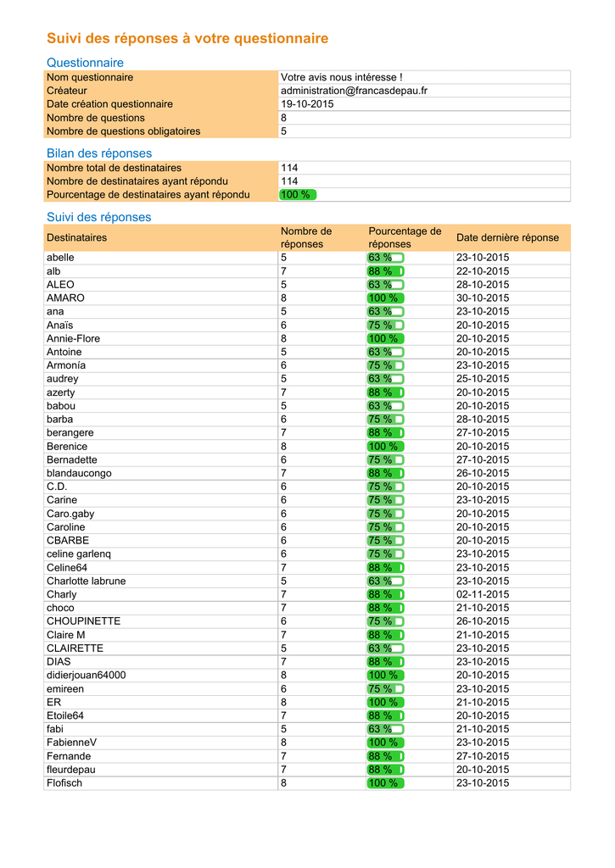This screenshot has width=615, height=868.
Task: Select the Flofisch recipient row
Action: tap(307, 783)
